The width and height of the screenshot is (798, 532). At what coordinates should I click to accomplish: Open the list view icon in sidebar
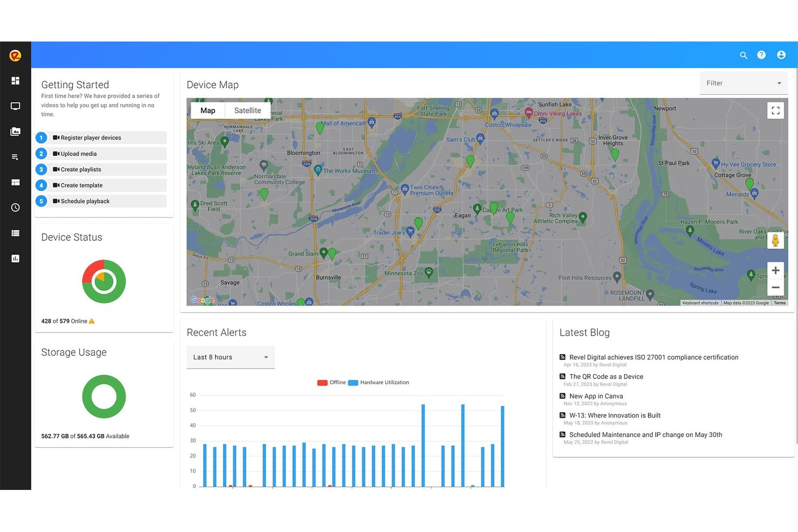coord(15,233)
